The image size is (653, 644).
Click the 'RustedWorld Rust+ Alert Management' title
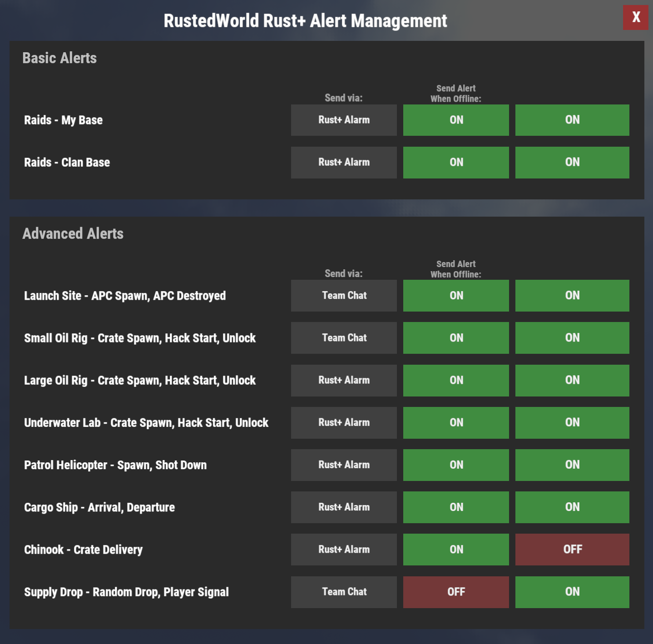(305, 21)
